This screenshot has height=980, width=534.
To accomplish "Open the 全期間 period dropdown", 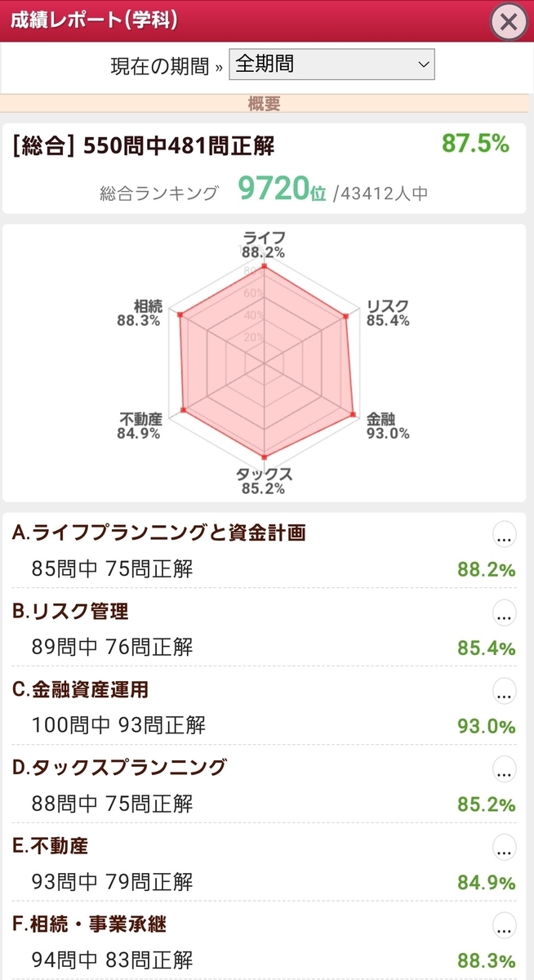I will pos(332,65).
